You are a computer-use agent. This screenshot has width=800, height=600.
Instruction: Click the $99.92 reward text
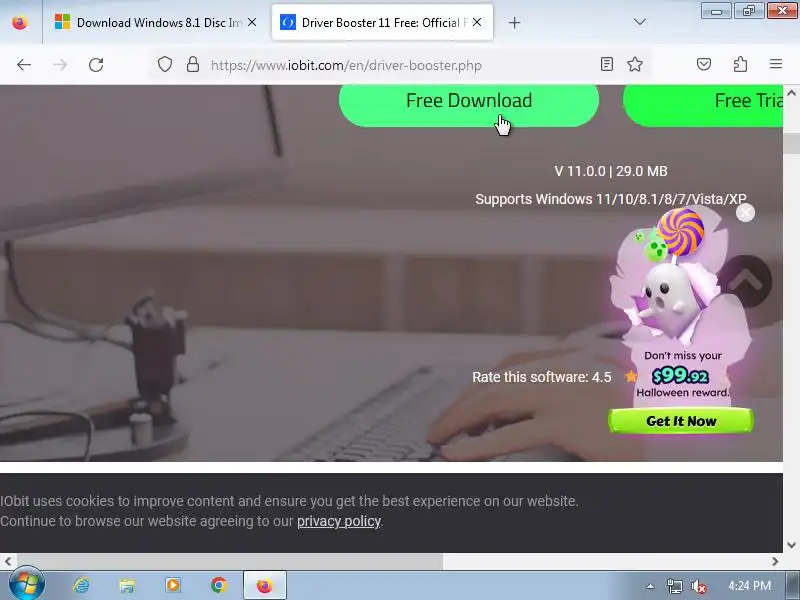pyautogui.click(x=681, y=376)
